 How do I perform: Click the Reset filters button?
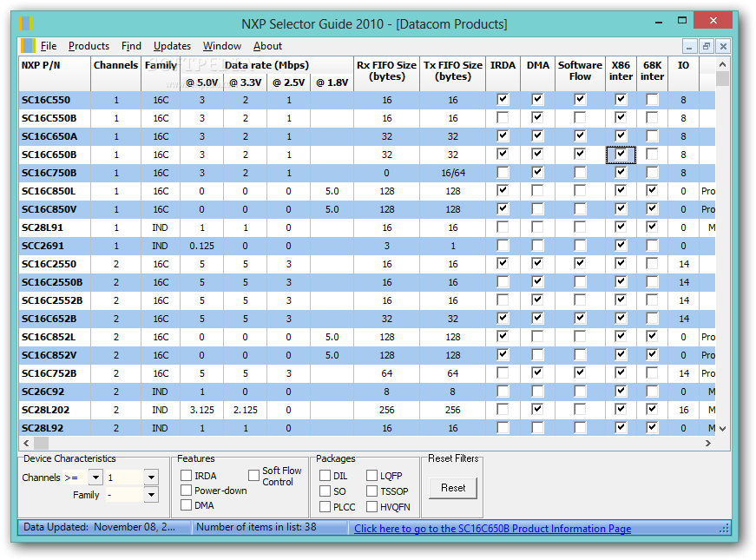[453, 488]
